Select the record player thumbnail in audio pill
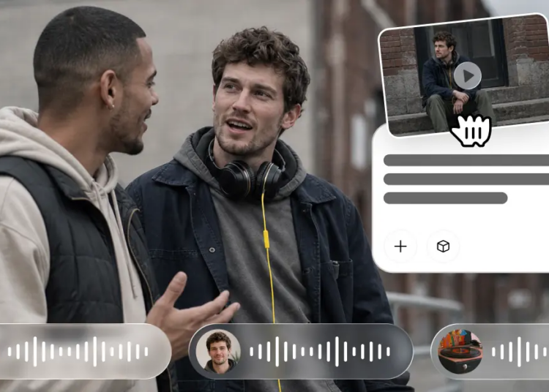This screenshot has height=392, width=549. (x=460, y=352)
